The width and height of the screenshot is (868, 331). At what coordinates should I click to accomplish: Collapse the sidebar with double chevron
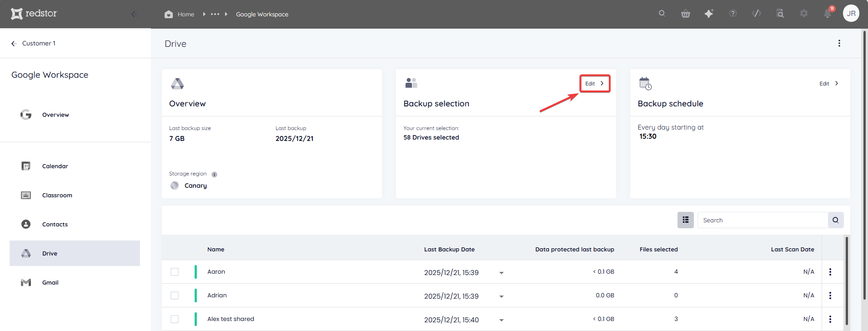(134, 14)
